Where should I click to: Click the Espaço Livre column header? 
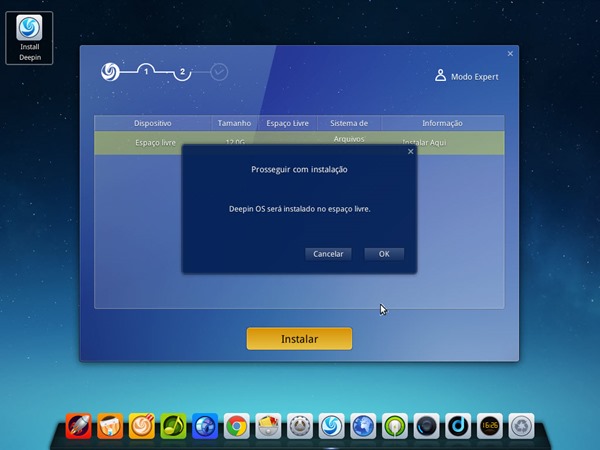287,123
